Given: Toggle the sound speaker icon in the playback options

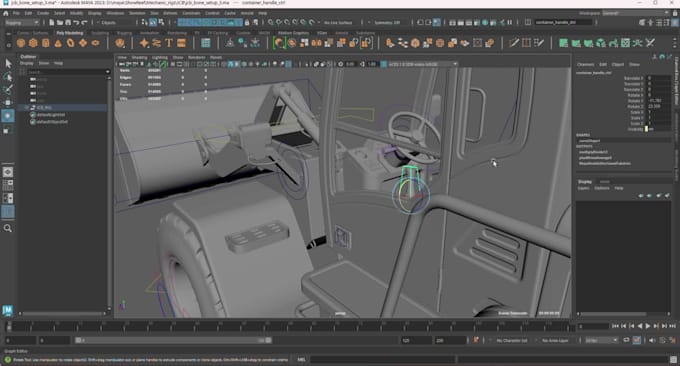Looking at the screenshot, I should pyautogui.click(x=652, y=340).
